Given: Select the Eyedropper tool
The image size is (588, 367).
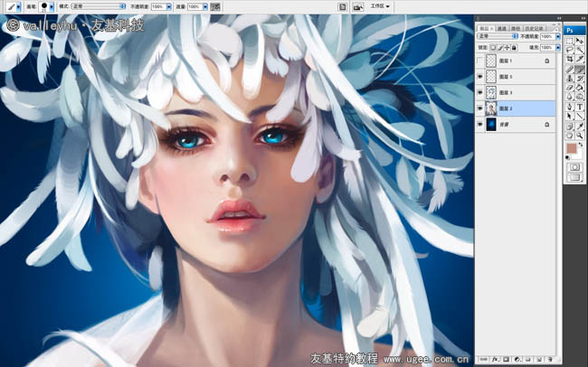Looking at the screenshot, I should (580, 126).
